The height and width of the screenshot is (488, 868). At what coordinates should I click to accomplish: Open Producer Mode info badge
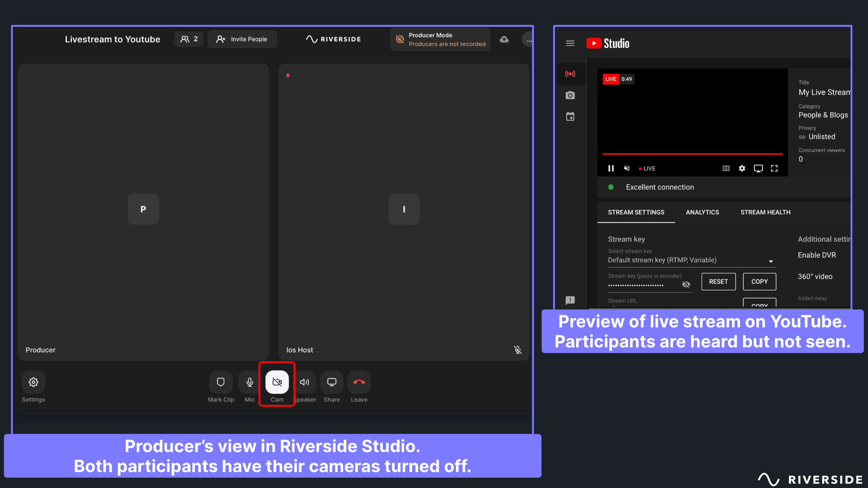tap(441, 40)
